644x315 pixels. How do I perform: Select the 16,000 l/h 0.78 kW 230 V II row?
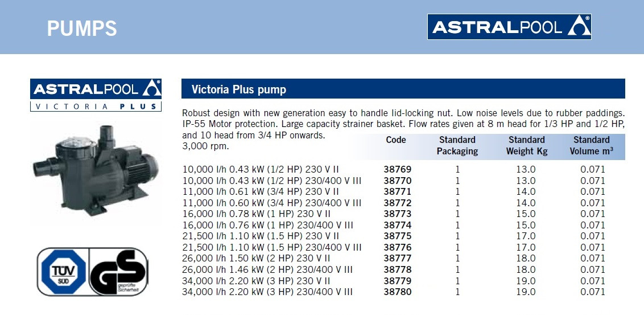point(261,214)
